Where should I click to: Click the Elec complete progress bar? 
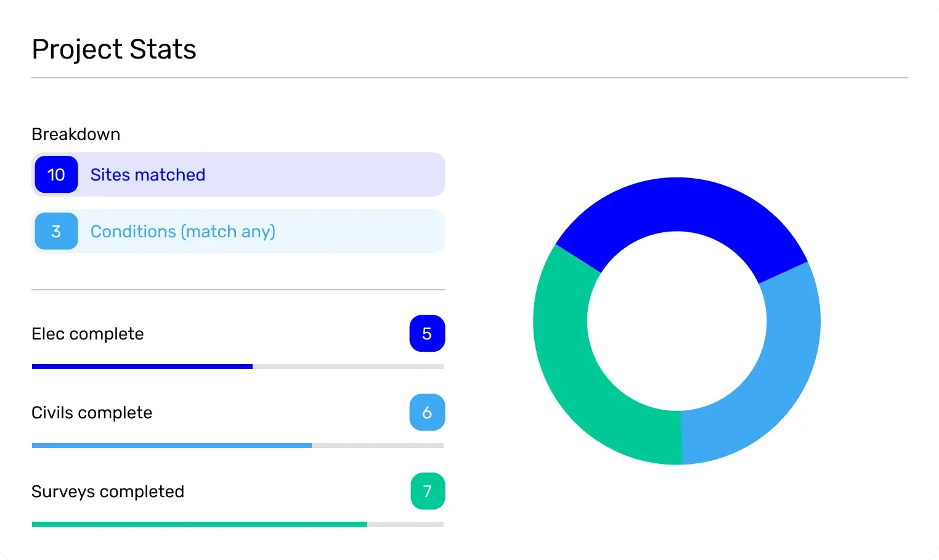(237, 367)
